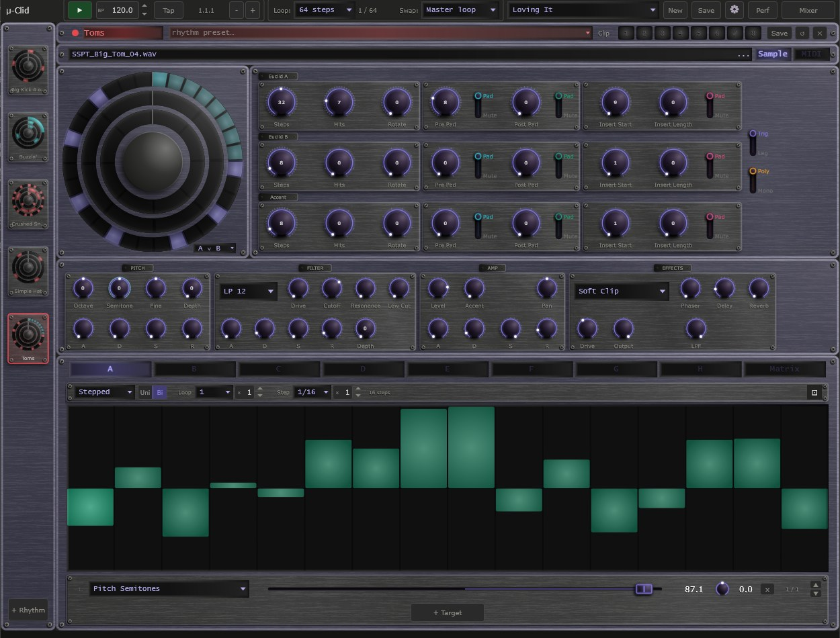The height and width of the screenshot is (638, 840).
Task: Toggle the Trig/Leg switch
Action: [753, 143]
